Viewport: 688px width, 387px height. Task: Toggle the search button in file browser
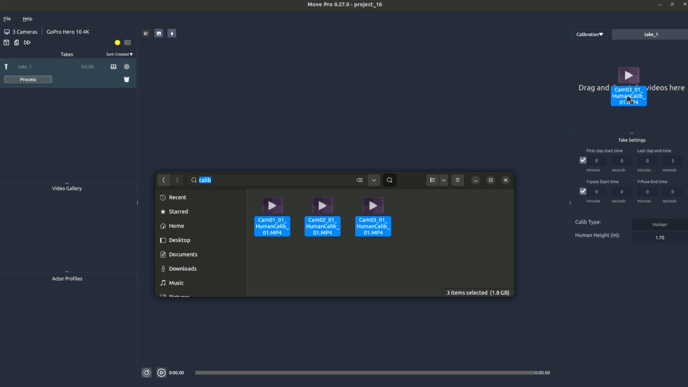(x=390, y=180)
